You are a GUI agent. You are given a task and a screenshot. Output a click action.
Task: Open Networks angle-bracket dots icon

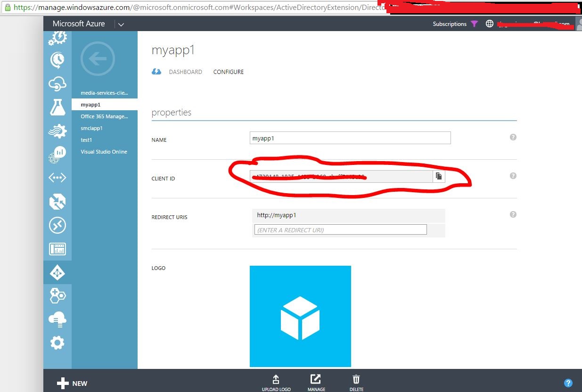tap(57, 178)
